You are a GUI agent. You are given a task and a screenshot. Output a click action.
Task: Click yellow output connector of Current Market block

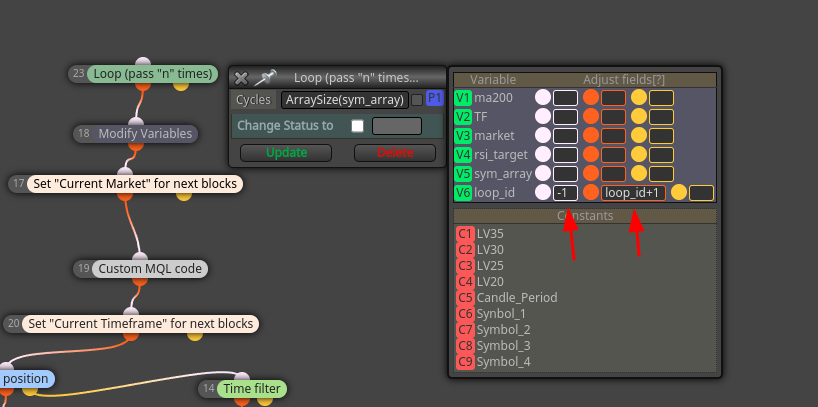point(184,196)
